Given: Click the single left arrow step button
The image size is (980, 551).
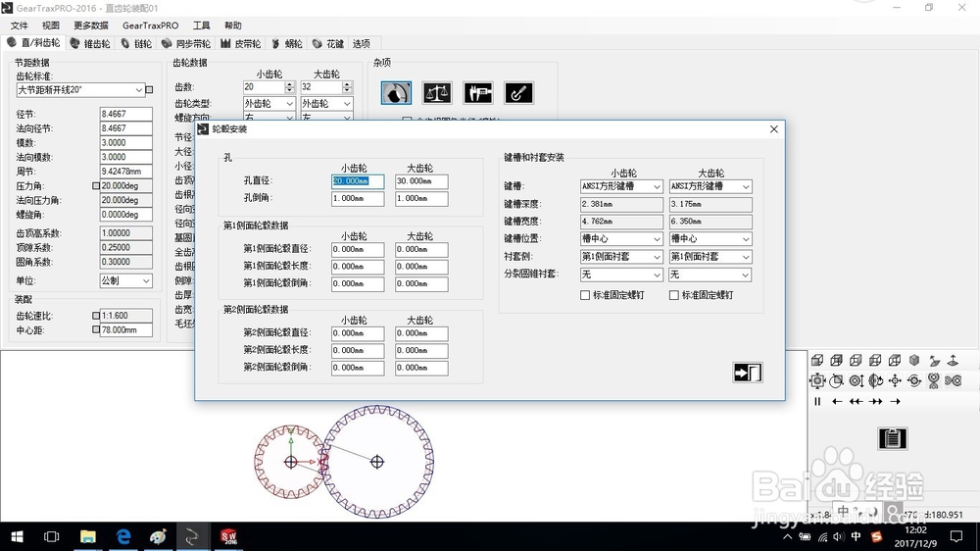Looking at the screenshot, I should click(x=837, y=402).
